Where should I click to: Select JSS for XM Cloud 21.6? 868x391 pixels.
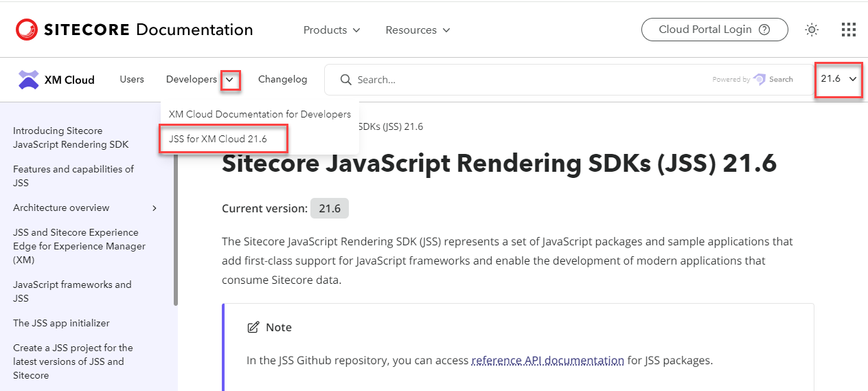(218, 139)
